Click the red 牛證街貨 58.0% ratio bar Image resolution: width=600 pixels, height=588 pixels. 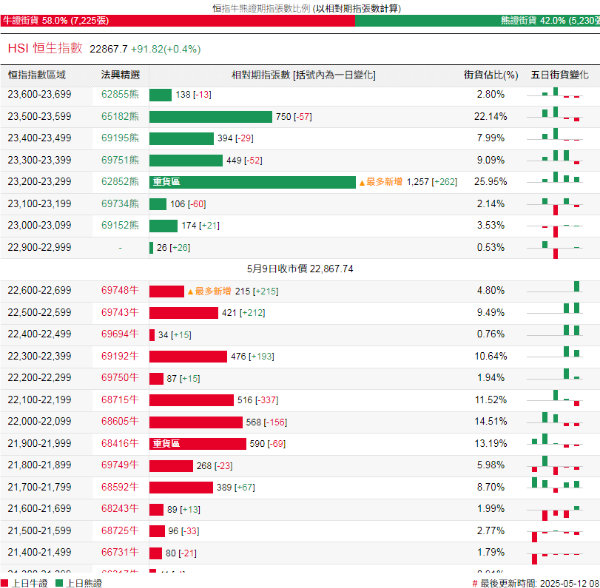coord(178,21)
